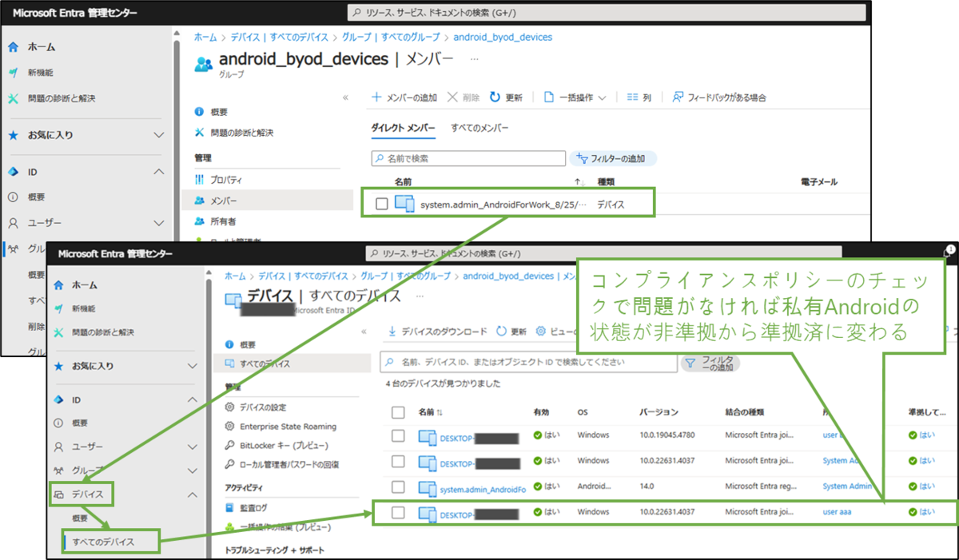Click the ID diamond icon in the front sidebar
This screenshot has height=560, width=959.
[58, 399]
